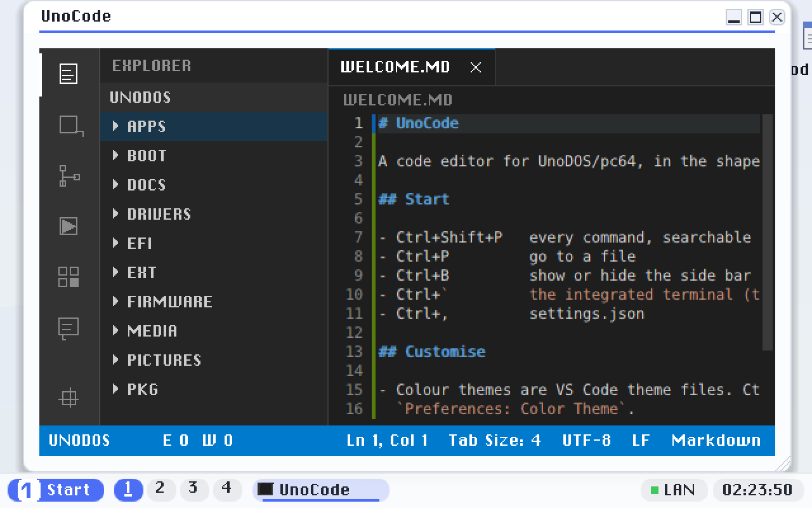Click the crosshair icon at activity bar bottom
Image resolution: width=812 pixels, height=508 pixels.
tap(69, 398)
